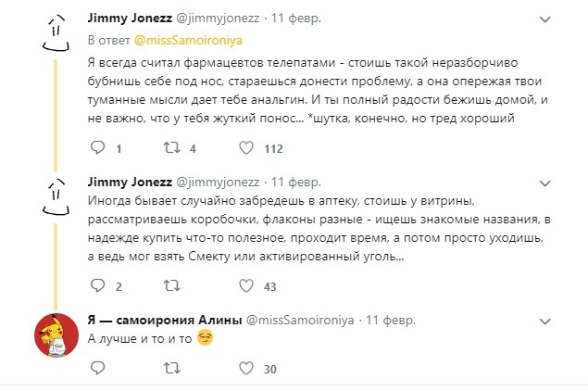Retweet the tweet with 4 retweets
Image resolution: width=588 pixels, height=391 pixels.
click(x=171, y=148)
